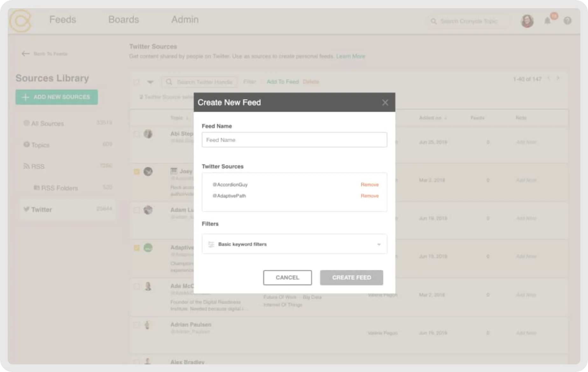The width and height of the screenshot is (588, 372).
Task: Click the back arrow to Feeds
Action: [x=25, y=54]
